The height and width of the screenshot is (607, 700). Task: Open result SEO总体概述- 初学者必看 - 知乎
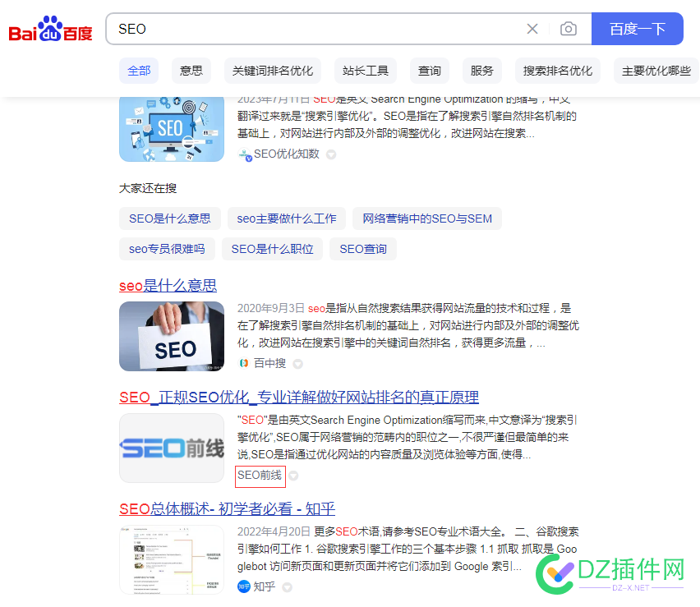(227, 508)
